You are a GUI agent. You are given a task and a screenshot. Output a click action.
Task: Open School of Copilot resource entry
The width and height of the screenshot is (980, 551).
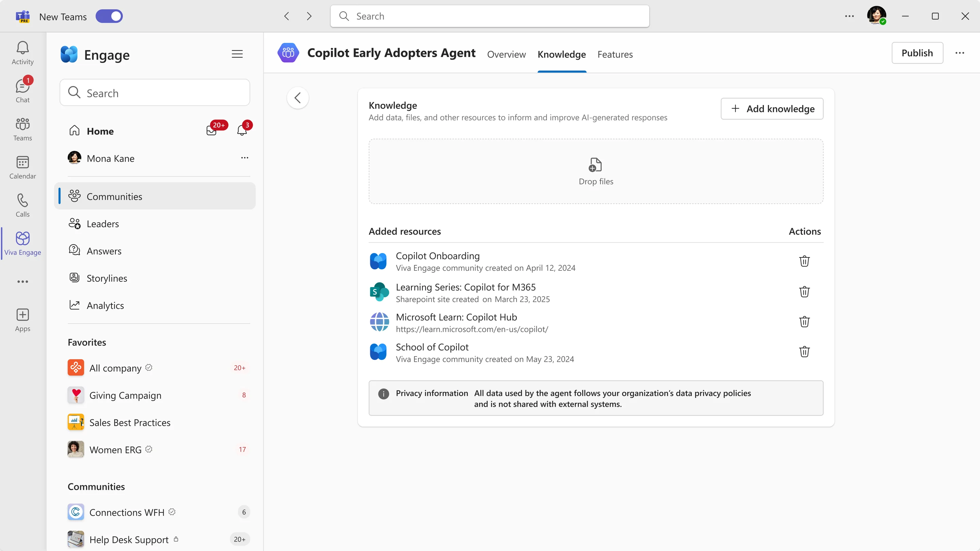tap(432, 347)
